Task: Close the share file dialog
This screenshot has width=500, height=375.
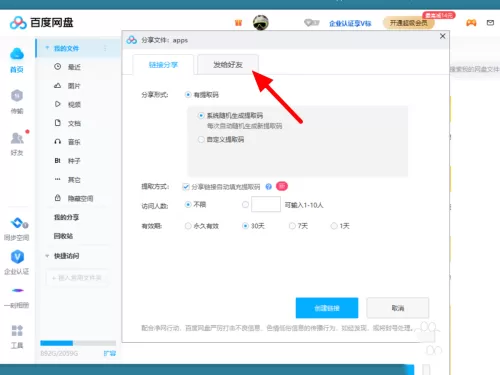Action: pyautogui.click(x=442, y=36)
